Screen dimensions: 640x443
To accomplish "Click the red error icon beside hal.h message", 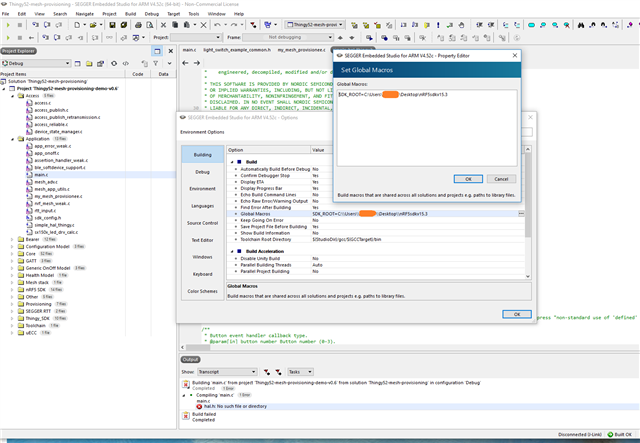I will click(199, 406).
